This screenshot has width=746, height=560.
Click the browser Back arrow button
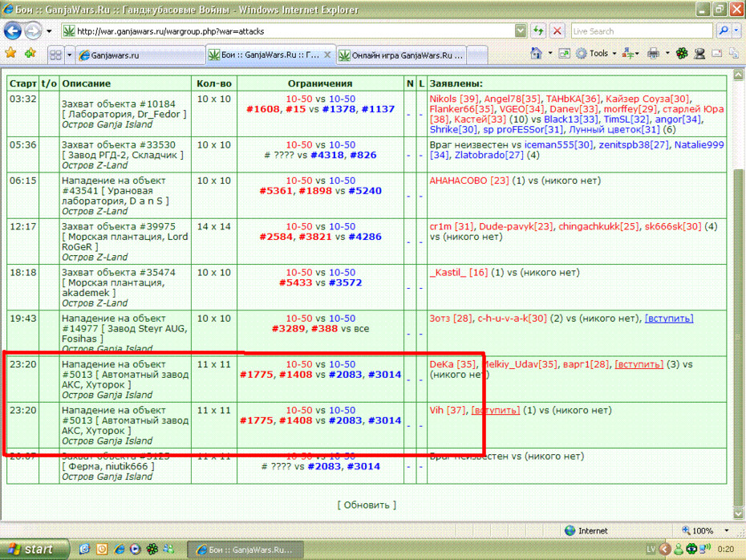click(x=12, y=31)
